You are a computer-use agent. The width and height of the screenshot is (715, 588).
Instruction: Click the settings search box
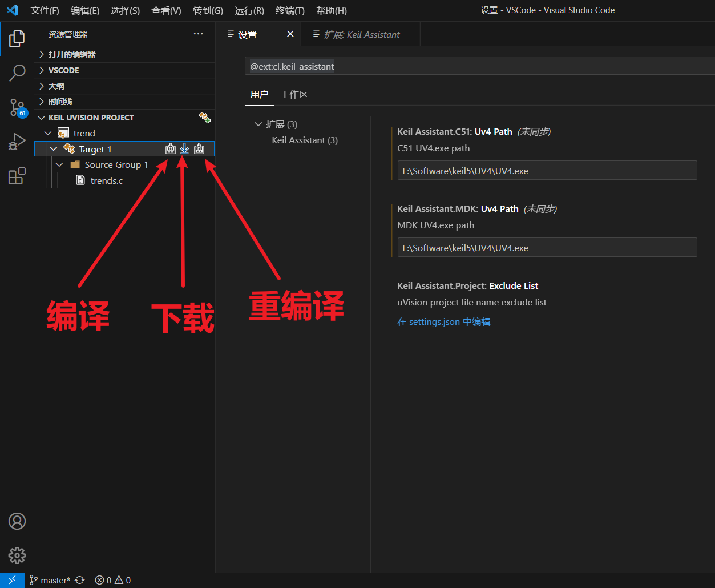(x=479, y=66)
